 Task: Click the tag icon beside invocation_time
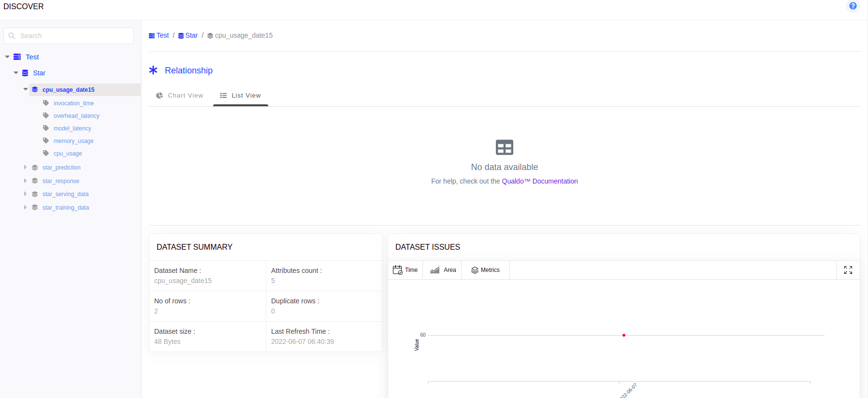point(46,103)
